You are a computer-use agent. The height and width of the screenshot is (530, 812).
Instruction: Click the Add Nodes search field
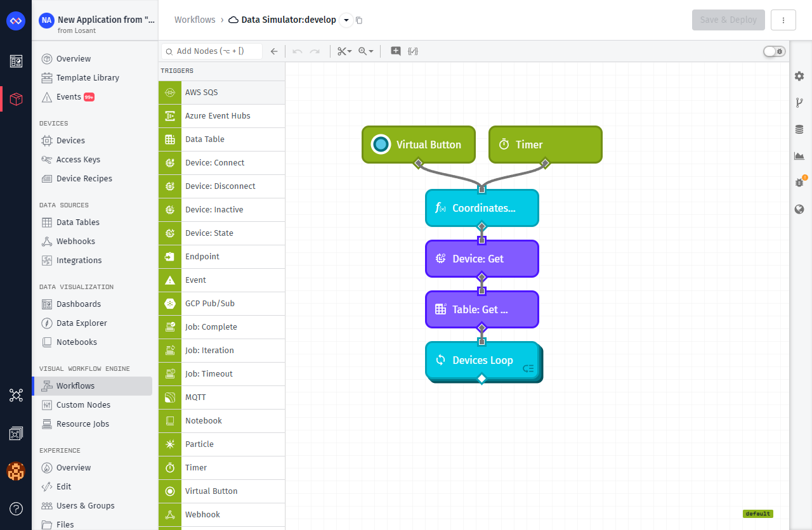[x=212, y=51]
